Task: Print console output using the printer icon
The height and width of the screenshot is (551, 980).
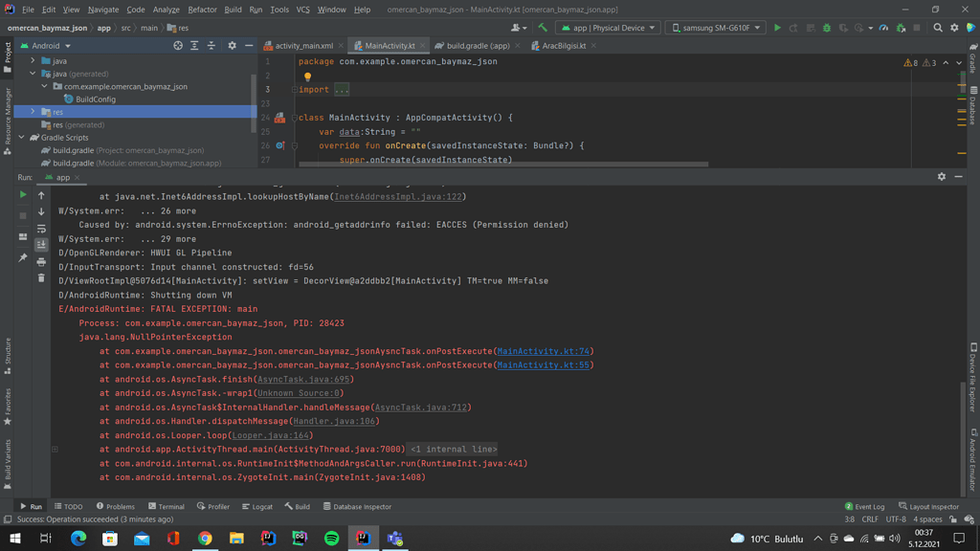Action: (41, 262)
